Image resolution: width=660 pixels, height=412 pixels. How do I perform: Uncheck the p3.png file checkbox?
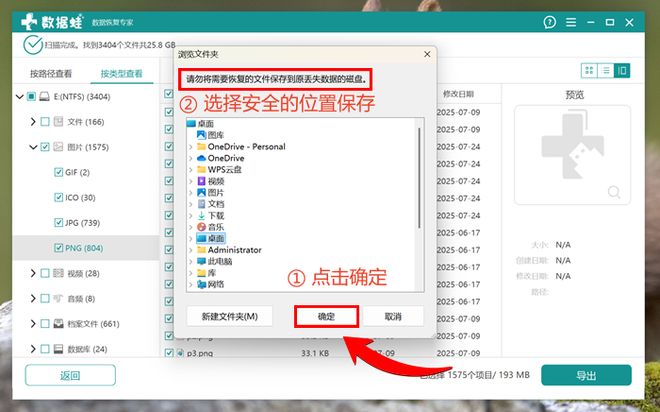(169, 353)
